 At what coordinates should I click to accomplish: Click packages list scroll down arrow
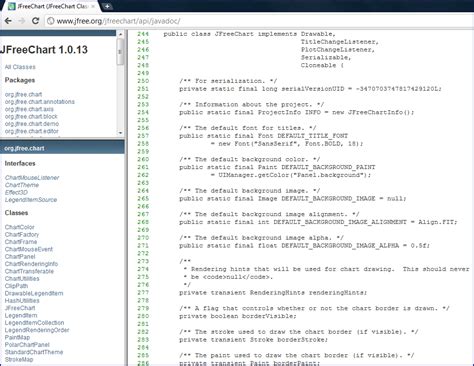pyautogui.click(x=120, y=133)
